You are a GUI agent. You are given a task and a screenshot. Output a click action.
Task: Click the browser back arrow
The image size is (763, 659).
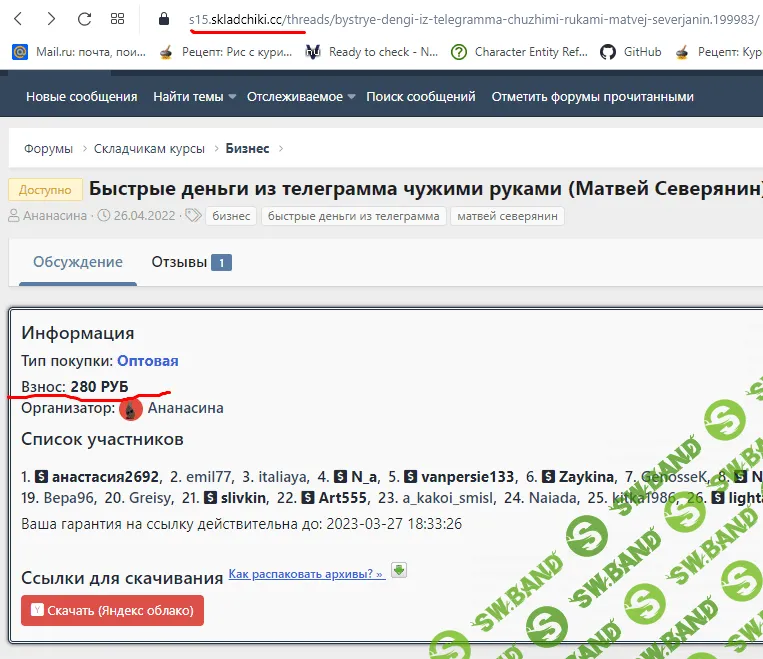pyautogui.click(x=20, y=18)
